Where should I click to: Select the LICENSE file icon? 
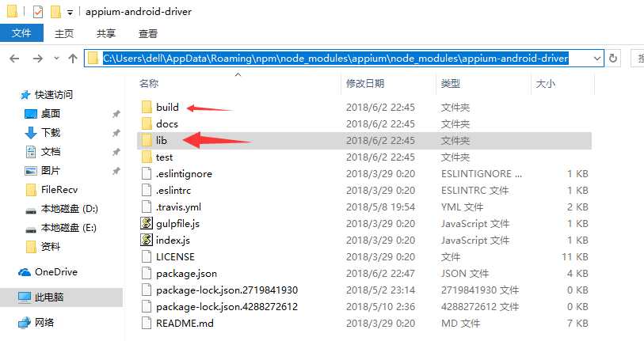tap(147, 257)
